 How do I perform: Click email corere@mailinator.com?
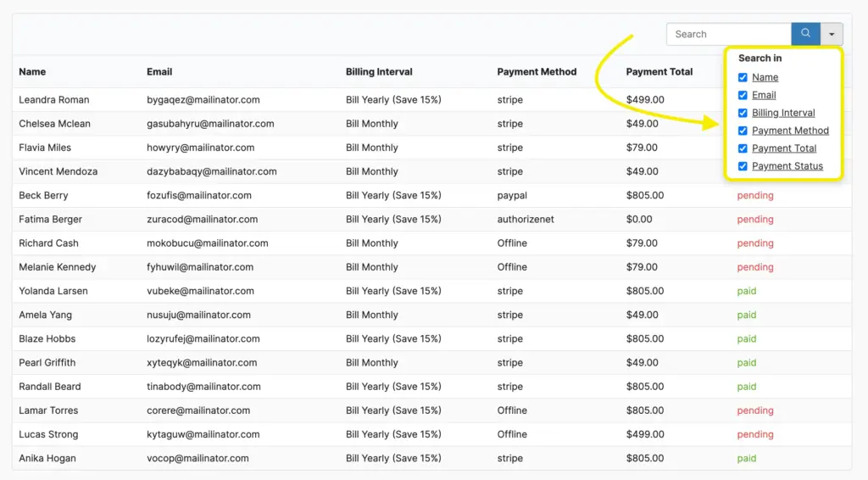click(198, 410)
